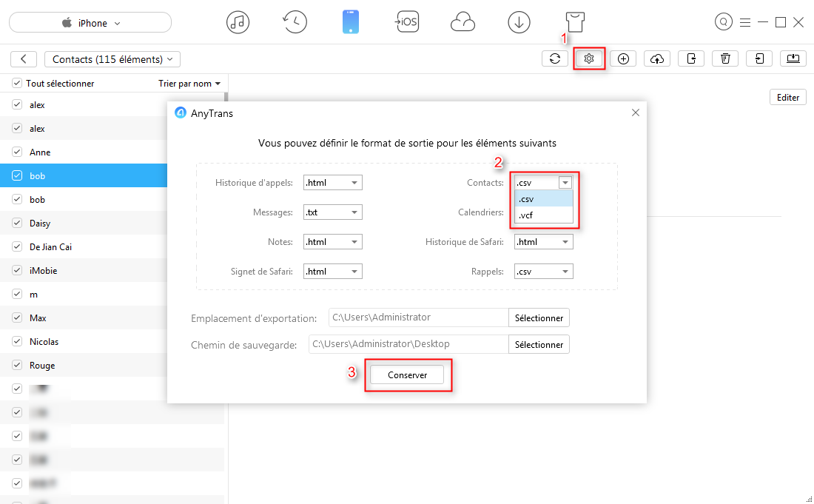The image size is (814, 504).
Task: Click the search magnifier icon in title bar
Action: [x=723, y=21]
